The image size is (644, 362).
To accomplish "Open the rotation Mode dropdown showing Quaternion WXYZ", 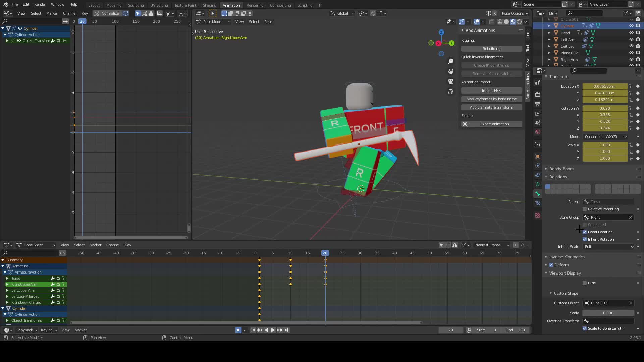I will click(604, 137).
